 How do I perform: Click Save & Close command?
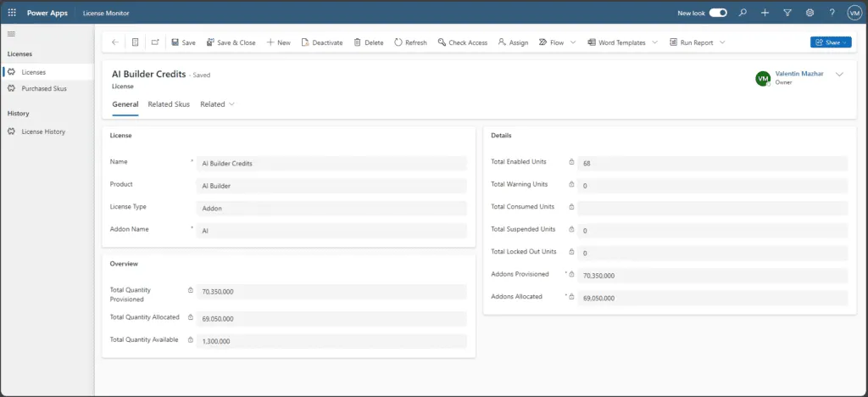tap(231, 42)
